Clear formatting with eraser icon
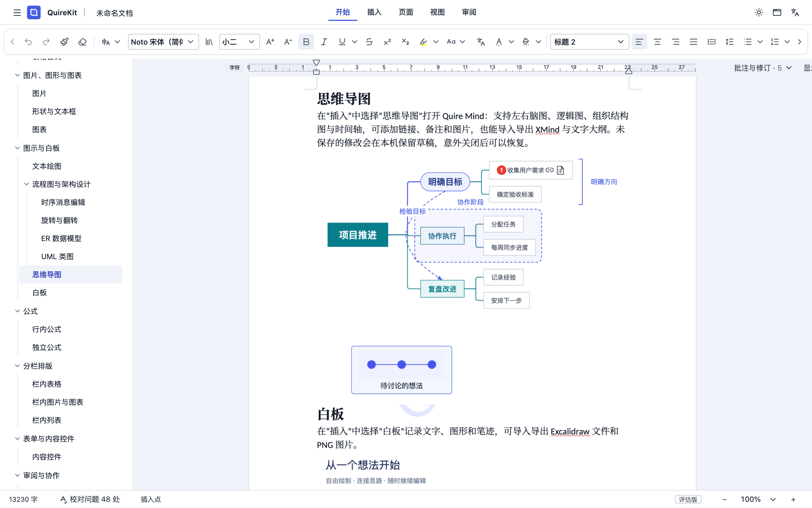The height and width of the screenshot is (508, 812). pos(82,42)
